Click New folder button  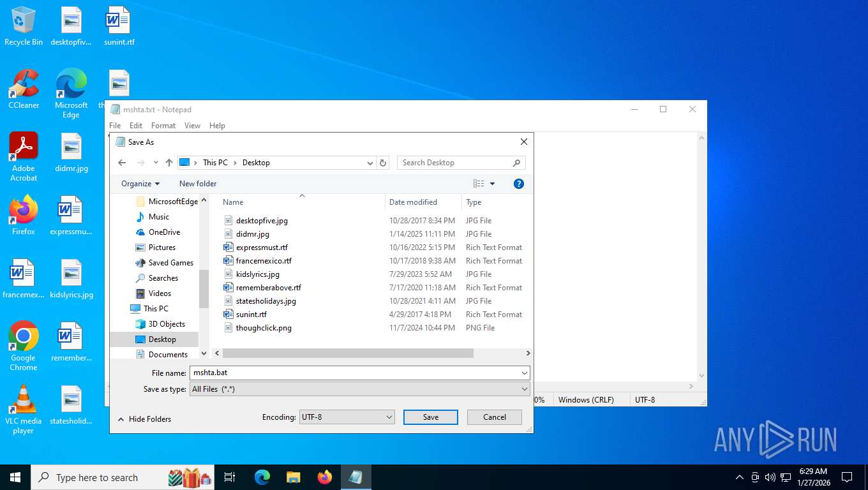[198, 184]
